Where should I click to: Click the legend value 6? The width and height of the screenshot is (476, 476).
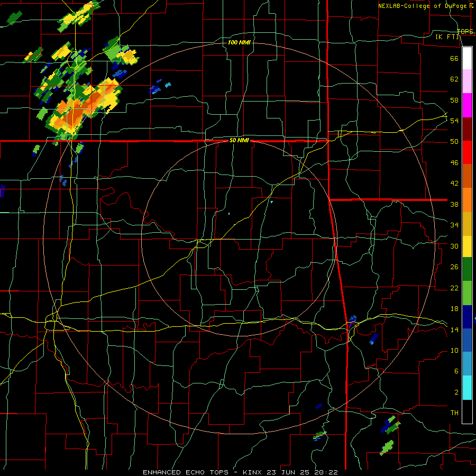coord(456,371)
